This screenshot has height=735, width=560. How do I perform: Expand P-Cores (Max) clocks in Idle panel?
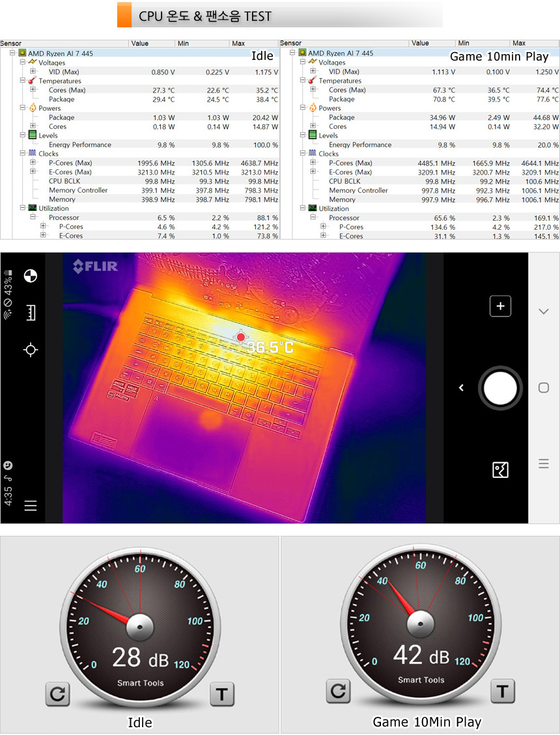(x=33, y=163)
